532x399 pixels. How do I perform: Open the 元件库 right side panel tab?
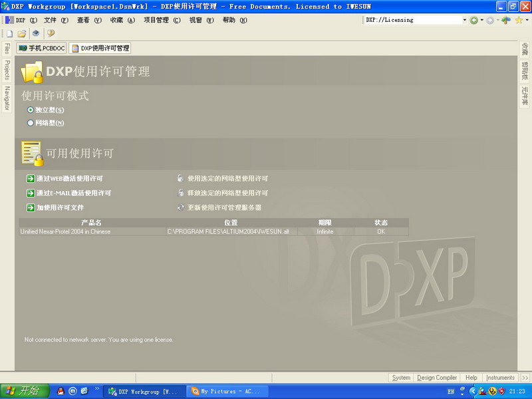[525, 96]
